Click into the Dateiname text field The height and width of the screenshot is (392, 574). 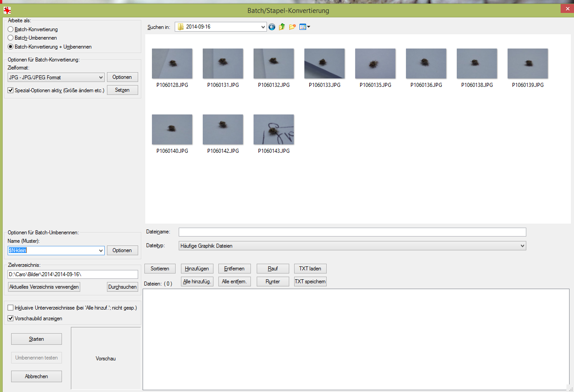click(x=352, y=232)
